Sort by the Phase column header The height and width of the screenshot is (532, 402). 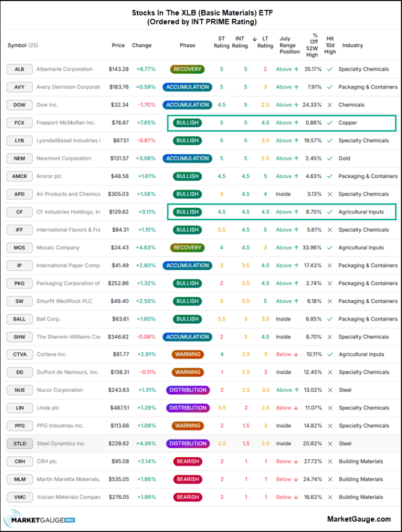[x=187, y=45]
